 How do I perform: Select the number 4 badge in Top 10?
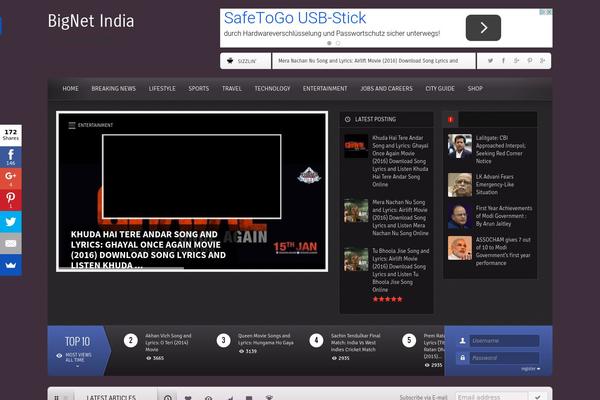pos(316,340)
